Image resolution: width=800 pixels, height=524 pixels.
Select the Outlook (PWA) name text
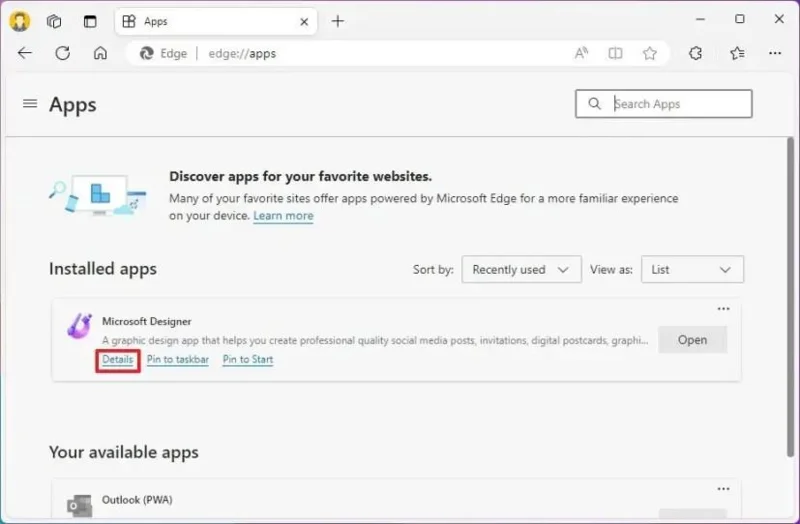coord(137,500)
